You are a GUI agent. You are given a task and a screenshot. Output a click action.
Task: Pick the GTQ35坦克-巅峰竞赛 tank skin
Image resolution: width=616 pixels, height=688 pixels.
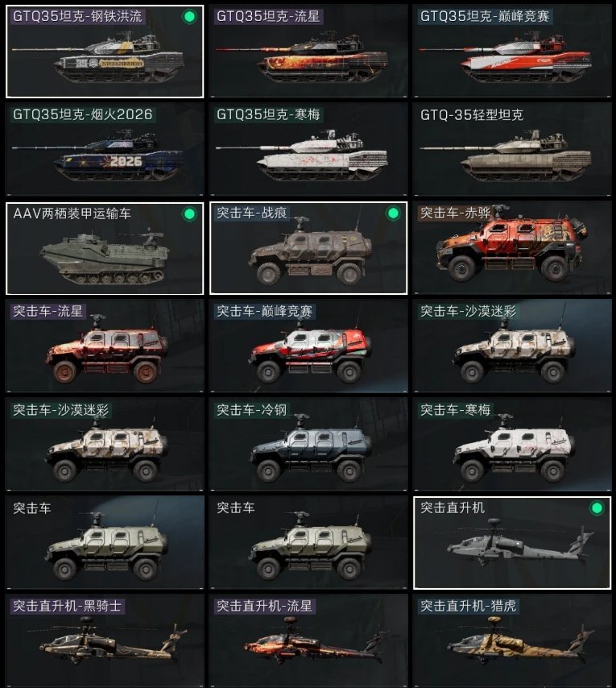(512, 52)
